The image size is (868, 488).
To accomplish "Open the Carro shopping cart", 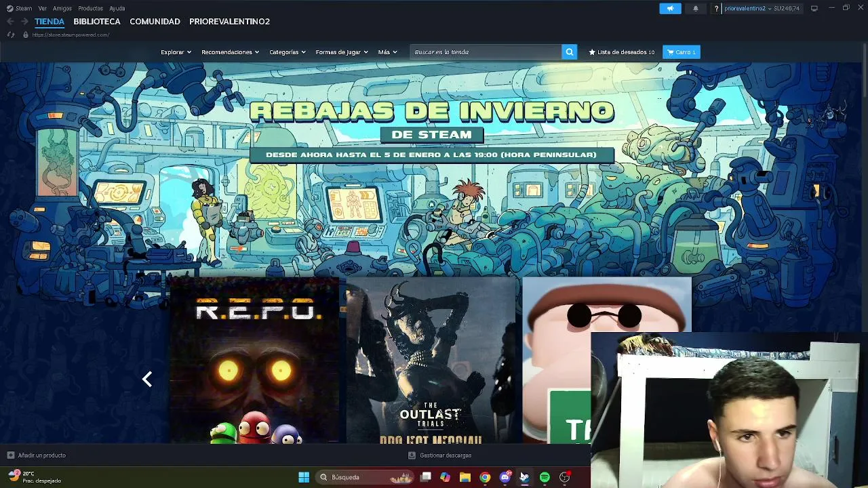I will [681, 52].
